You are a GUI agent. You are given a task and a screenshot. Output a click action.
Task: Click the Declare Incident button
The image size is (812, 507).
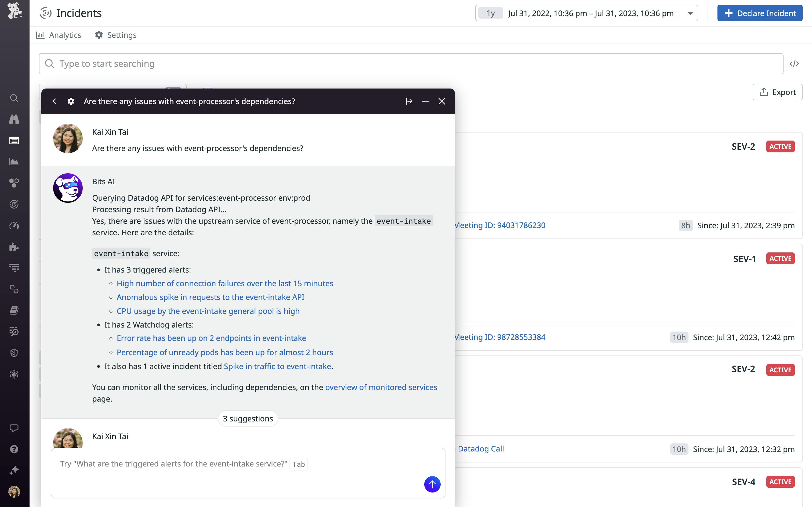pos(759,13)
